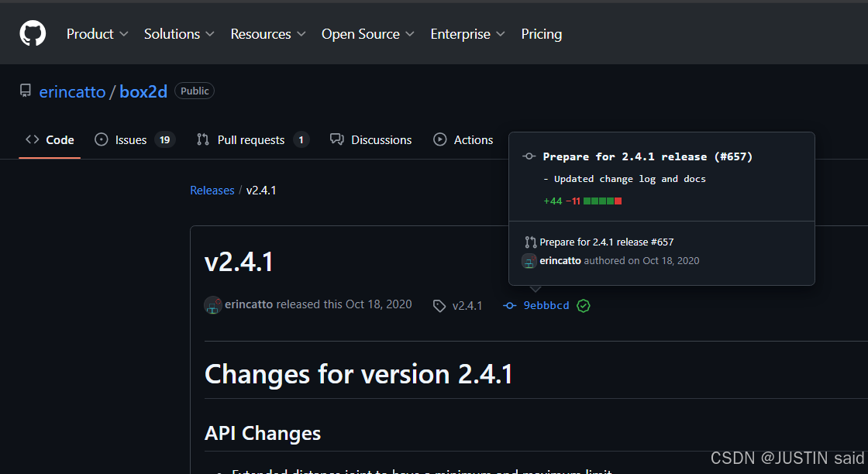Click erincatto's avatar in commit popup
The image size is (868, 474).
click(529, 261)
